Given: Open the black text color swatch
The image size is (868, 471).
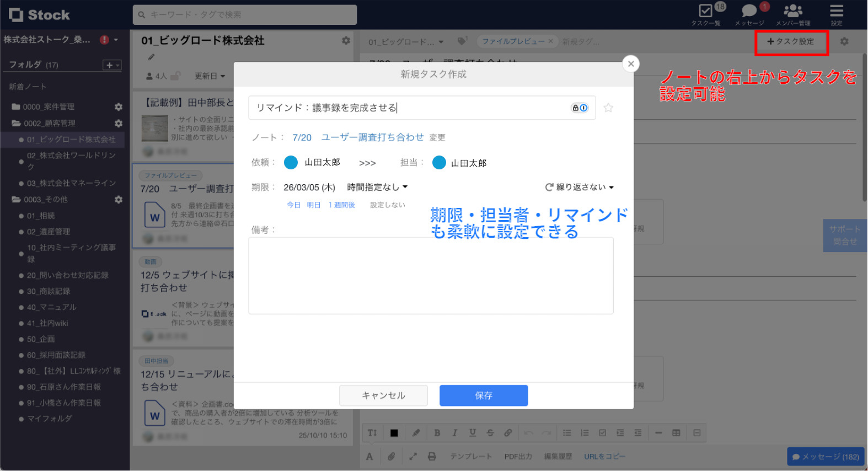Looking at the screenshot, I should [x=394, y=433].
